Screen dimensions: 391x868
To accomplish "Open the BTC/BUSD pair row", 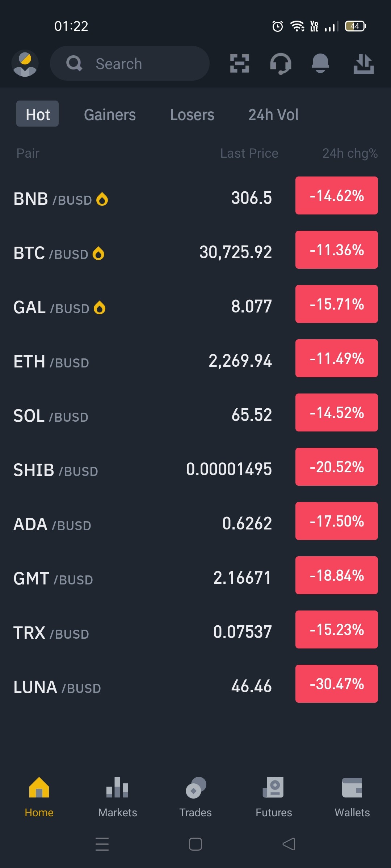I will pyautogui.click(x=195, y=252).
